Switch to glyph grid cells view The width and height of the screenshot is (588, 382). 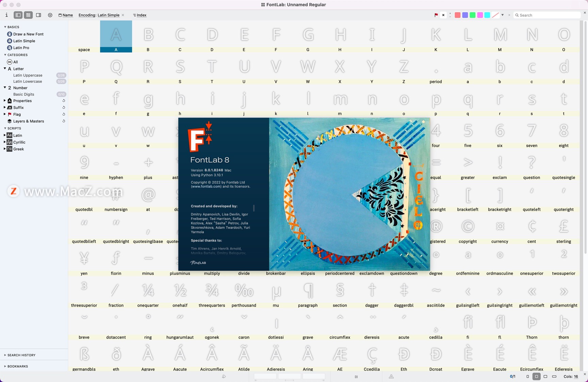[28, 15]
